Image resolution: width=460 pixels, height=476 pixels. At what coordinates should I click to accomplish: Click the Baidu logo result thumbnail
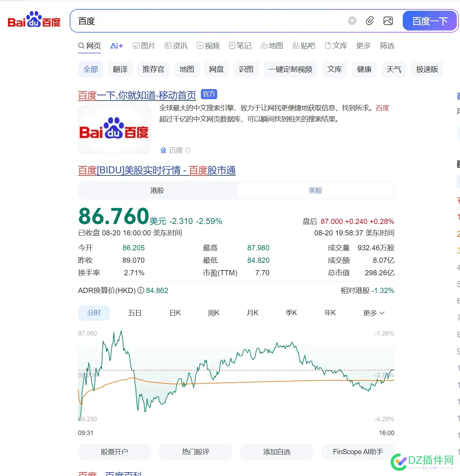(x=114, y=129)
